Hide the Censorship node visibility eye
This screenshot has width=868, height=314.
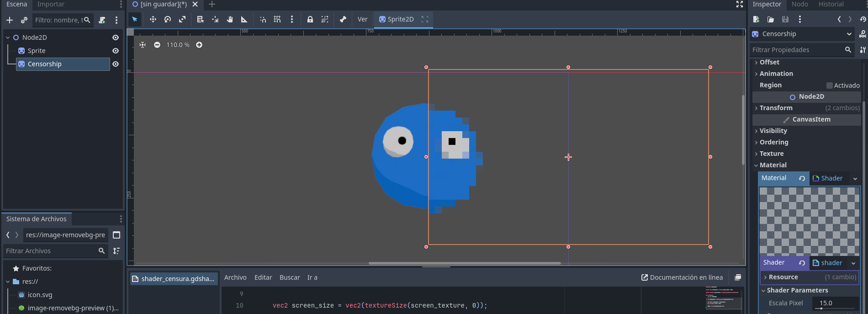116,64
